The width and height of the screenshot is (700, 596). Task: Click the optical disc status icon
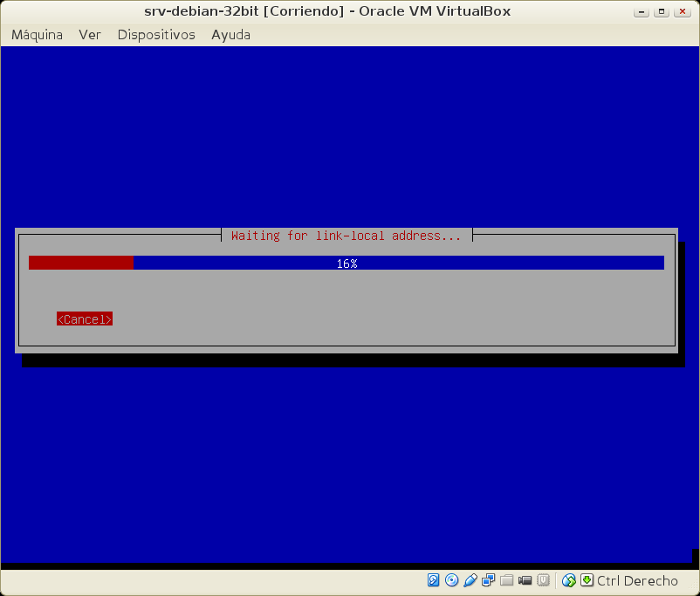point(451,580)
